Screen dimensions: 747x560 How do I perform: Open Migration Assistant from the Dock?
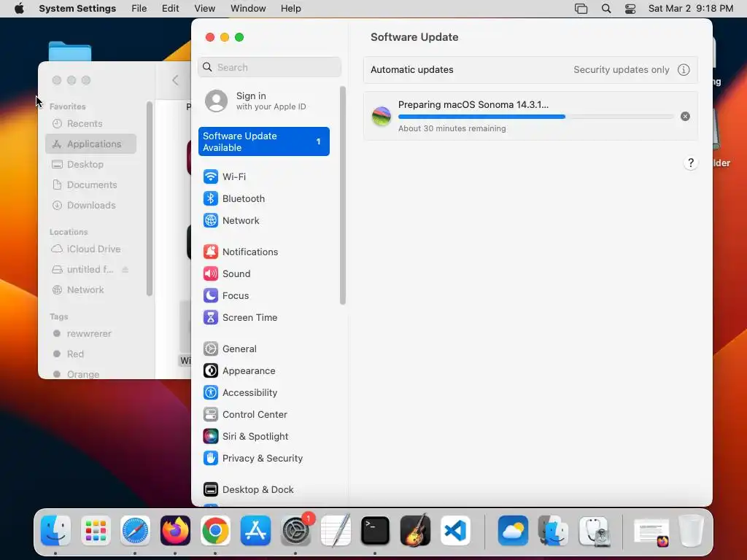coord(553,531)
